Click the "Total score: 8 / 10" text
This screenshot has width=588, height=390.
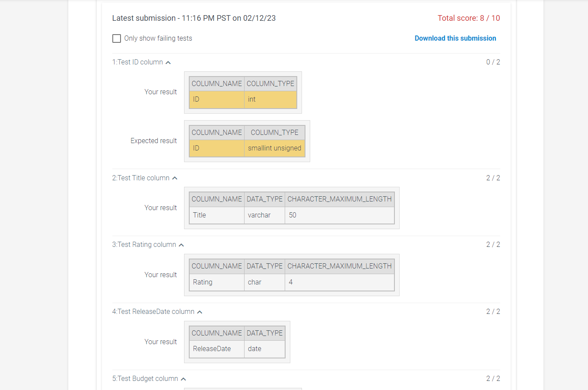click(469, 18)
